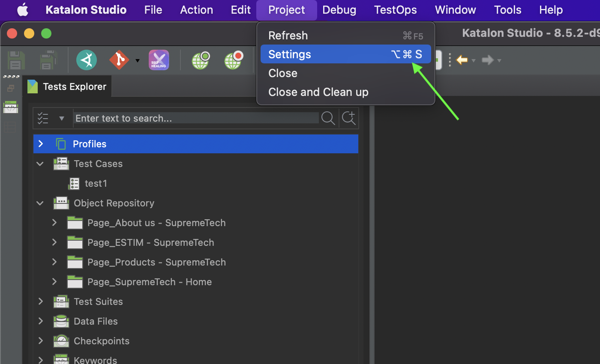
Task: Click the magnifying glass search icon
Action: 328,118
